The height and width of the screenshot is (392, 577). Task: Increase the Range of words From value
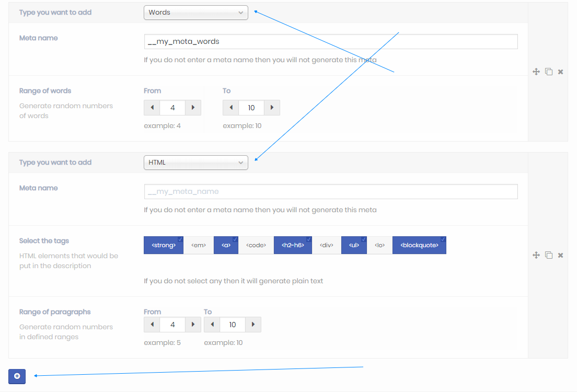pos(193,108)
